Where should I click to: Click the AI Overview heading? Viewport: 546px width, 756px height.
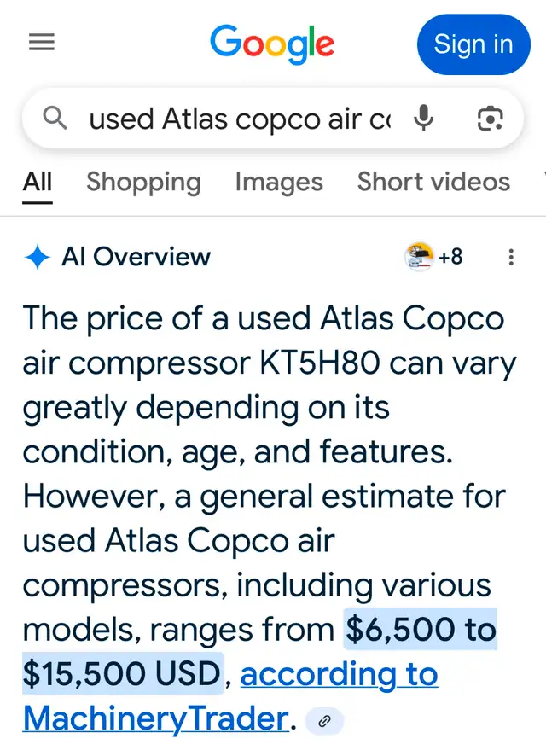(136, 257)
